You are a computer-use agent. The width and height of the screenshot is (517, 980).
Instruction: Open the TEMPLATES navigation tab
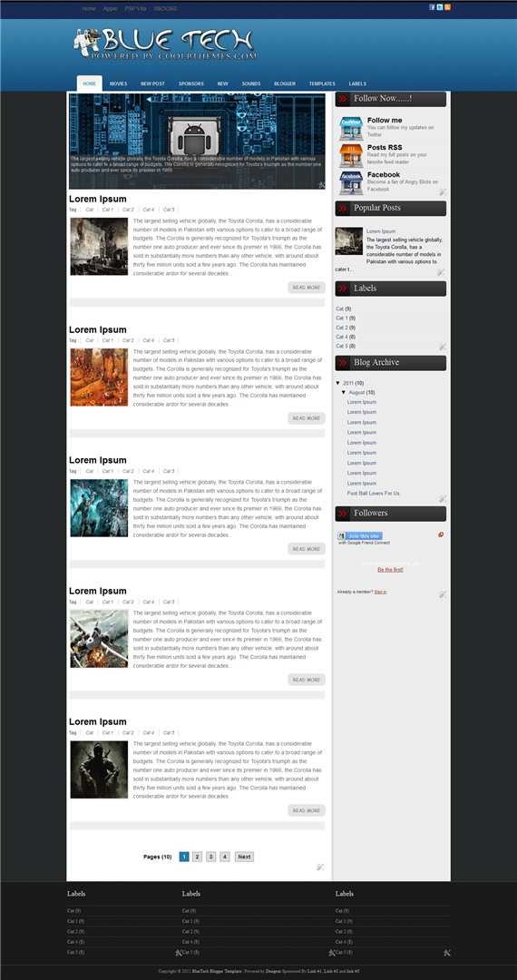pyautogui.click(x=322, y=83)
